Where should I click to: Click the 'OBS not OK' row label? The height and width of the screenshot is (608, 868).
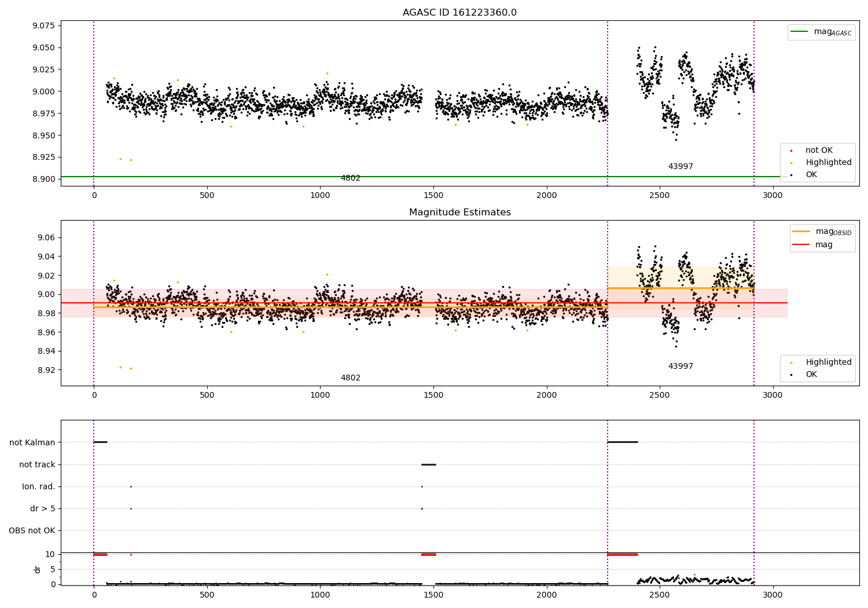click(x=32, y=531)
